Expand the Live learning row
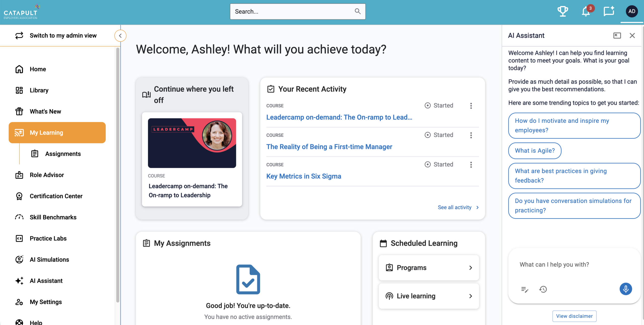Image resolution: width=644 pixels, height=325 pixels. 429,296
